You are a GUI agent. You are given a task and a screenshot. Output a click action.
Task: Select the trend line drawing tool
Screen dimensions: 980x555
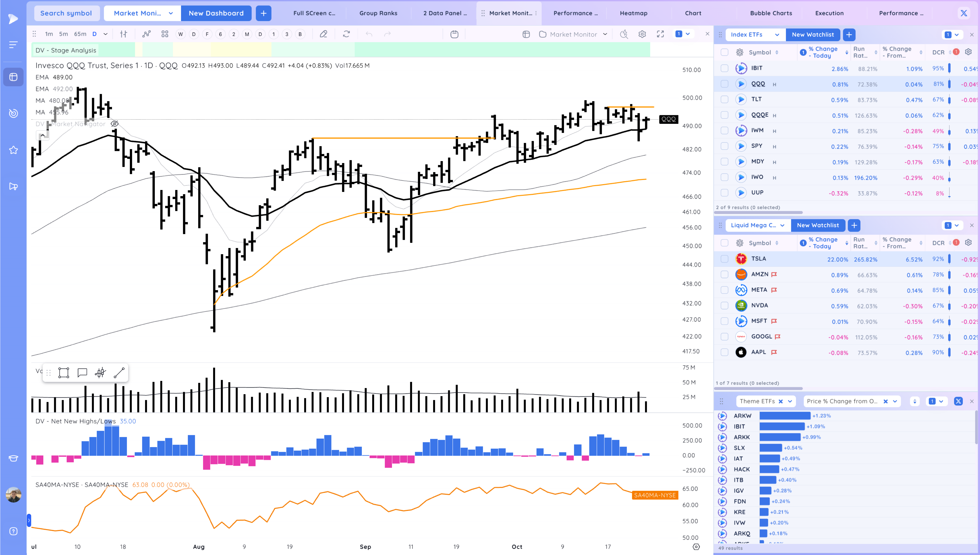119,373
